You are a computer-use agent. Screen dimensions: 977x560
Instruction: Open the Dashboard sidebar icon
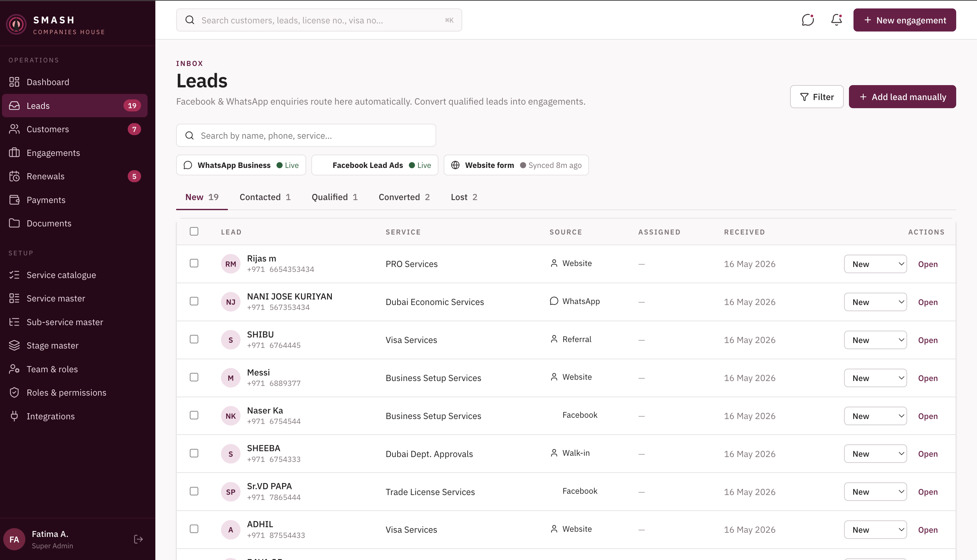coord(14,82)
